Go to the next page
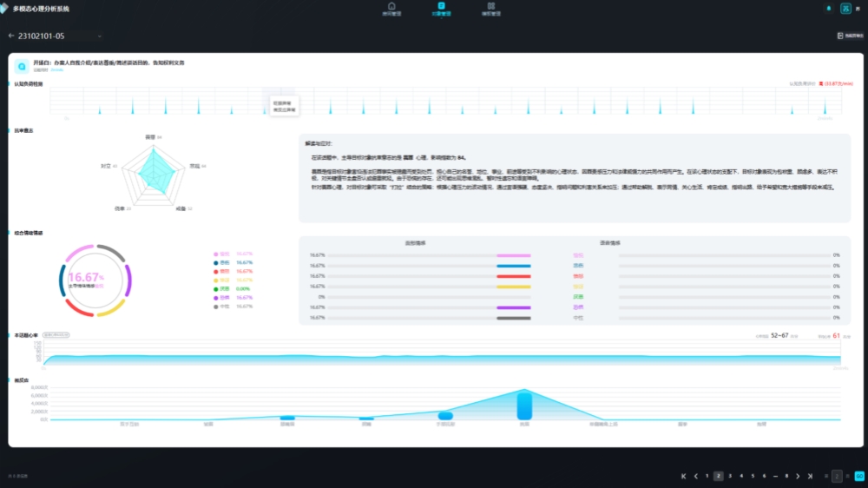The width and height of the screenshot is (868, 488). pyautogui.click(x=798, y=477)
